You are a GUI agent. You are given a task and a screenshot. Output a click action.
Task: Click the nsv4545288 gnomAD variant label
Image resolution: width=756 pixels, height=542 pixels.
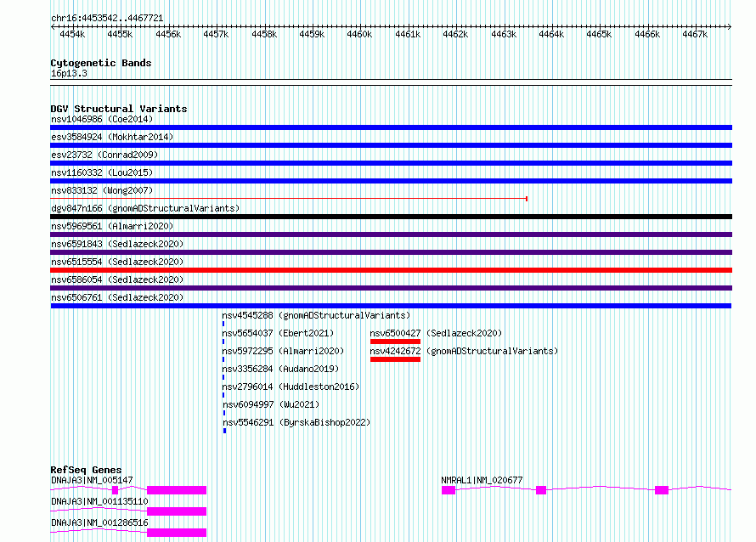pos(316,315)
